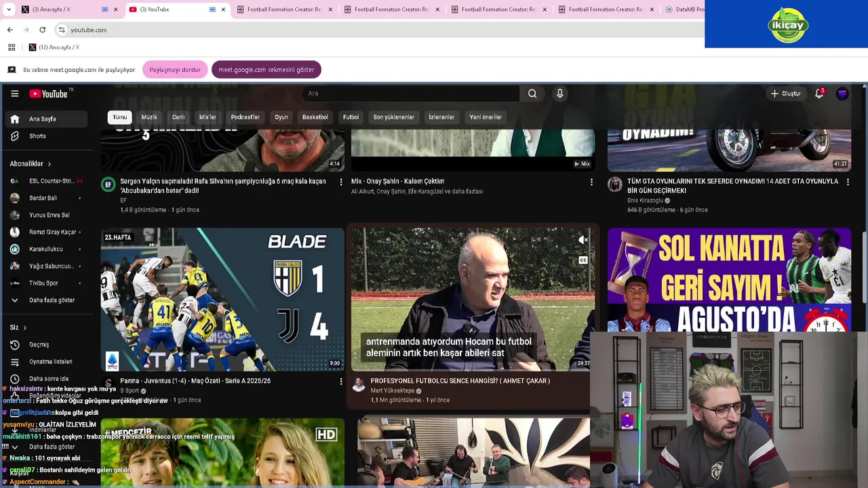Start voice search with microphone icon

(x=559, y=94)
